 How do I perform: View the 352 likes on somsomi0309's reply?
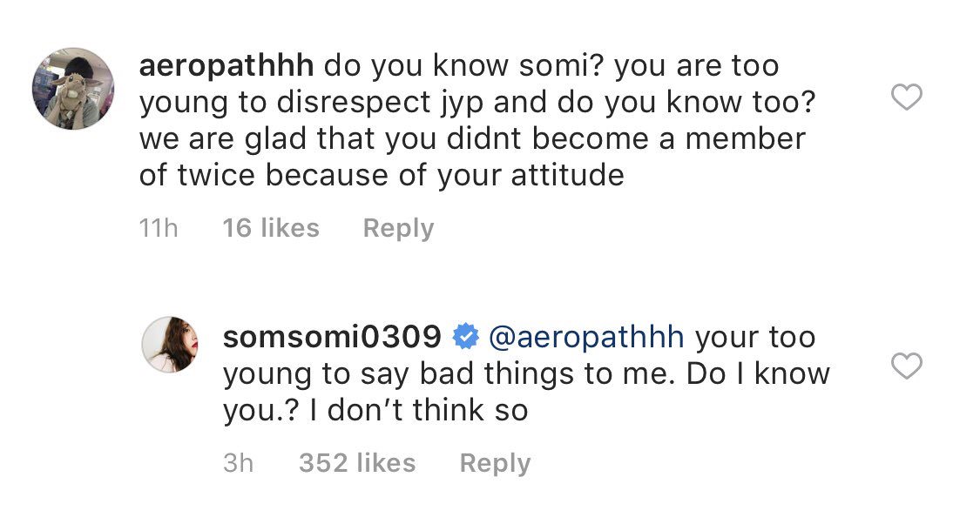pos(356,463)
